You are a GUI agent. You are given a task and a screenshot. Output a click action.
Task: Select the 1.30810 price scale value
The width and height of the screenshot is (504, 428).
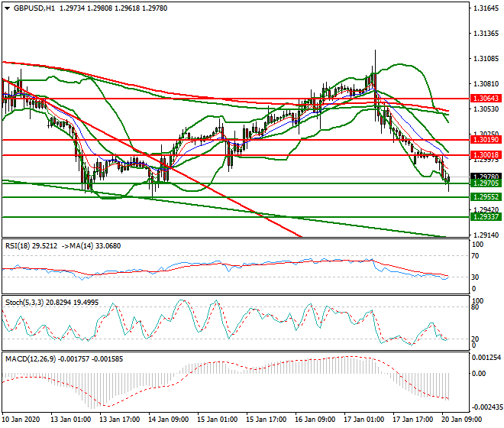(x=486, y=84)
